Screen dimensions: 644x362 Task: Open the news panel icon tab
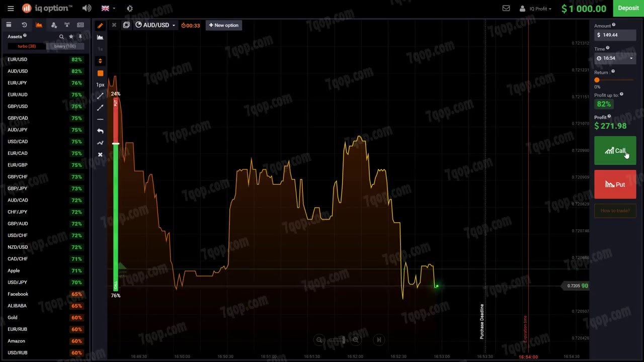pos(80,25)
